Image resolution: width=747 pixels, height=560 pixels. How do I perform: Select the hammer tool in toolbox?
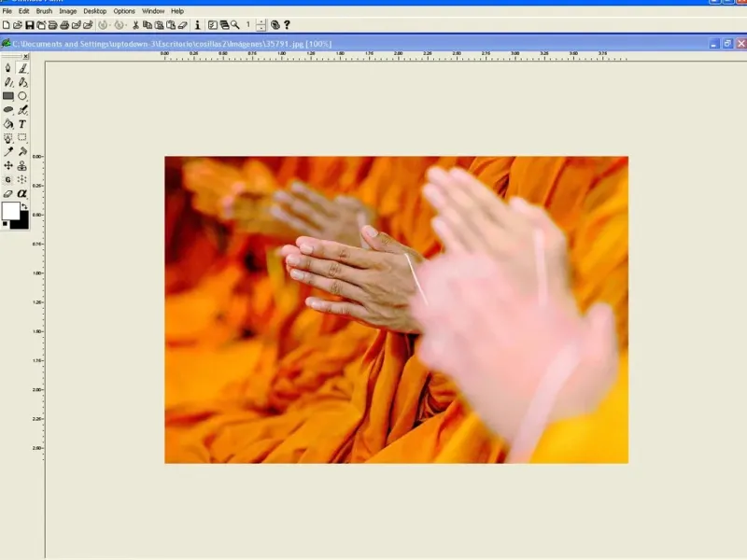pos(22,152)
